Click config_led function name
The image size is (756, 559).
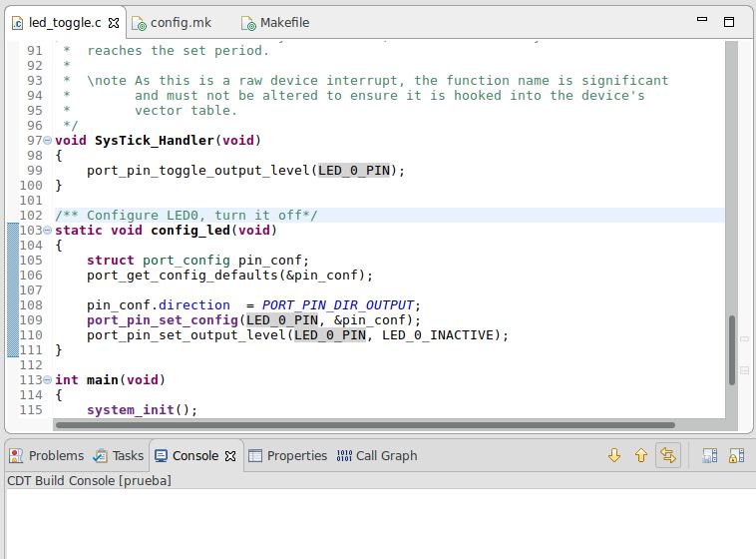(x=190, y=231)
